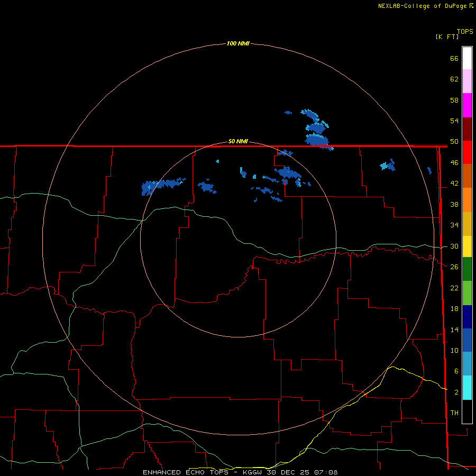Click the NEXLAB-College of DuPage text
The width and height of the screenshot is (476, 476).
pyautogui.click(x=423, y=6)
